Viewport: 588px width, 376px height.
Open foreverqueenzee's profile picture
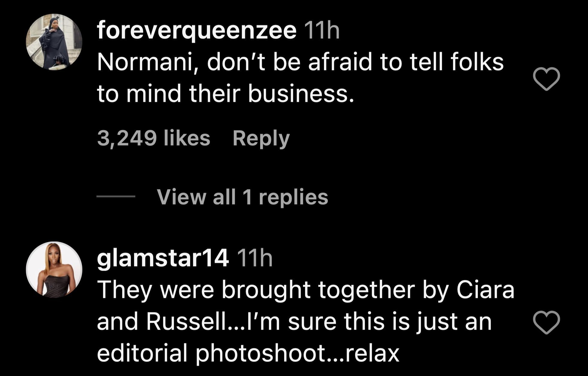54,42
